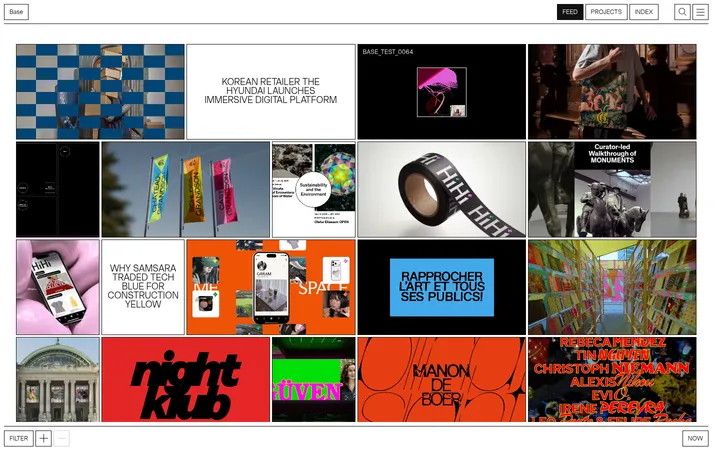
Task: Open Why Samsara Traded Tech Blue article
Action: point(143,287)
